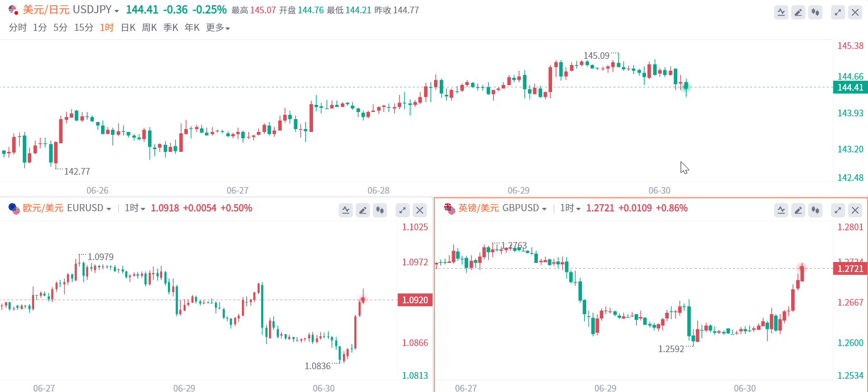This screenshot has width=868, height=392.
Task: Click the 06-26 date on USDJPY axis
Action: click(97, 190)
